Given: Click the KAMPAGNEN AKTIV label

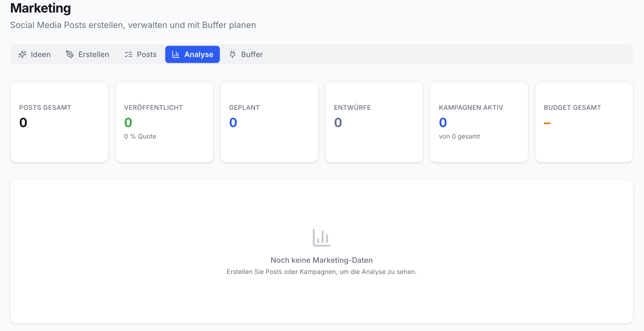Looking at the screenshot, I should (x=471, y=108).
